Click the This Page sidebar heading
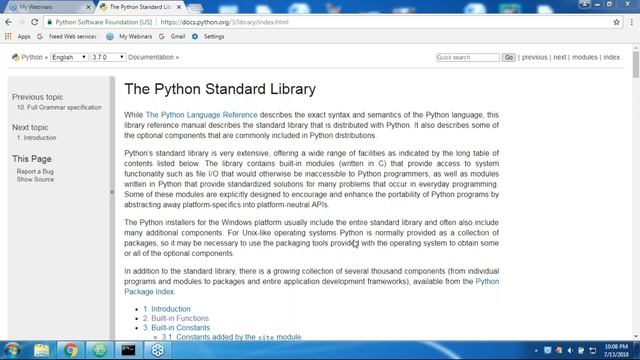The width and height of the screenshot is (640, 360). coord(32,159)
